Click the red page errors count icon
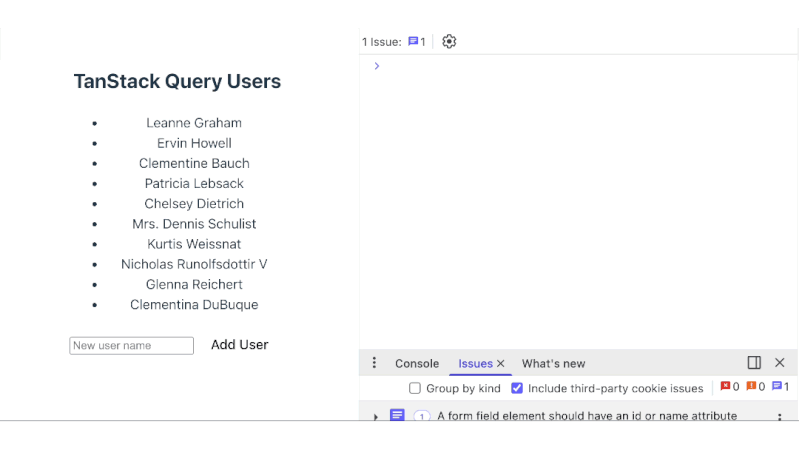 [x=726, y=387]
